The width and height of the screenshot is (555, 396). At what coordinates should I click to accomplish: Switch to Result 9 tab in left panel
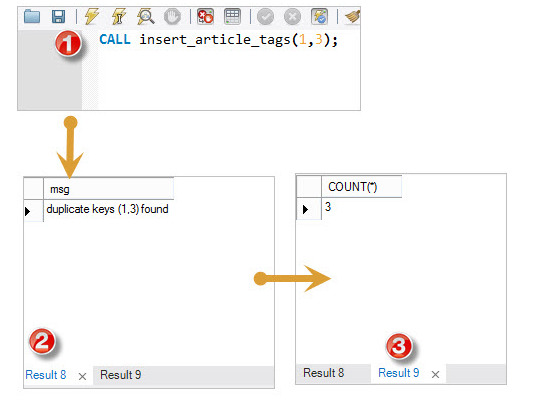[x=120, y=375]
